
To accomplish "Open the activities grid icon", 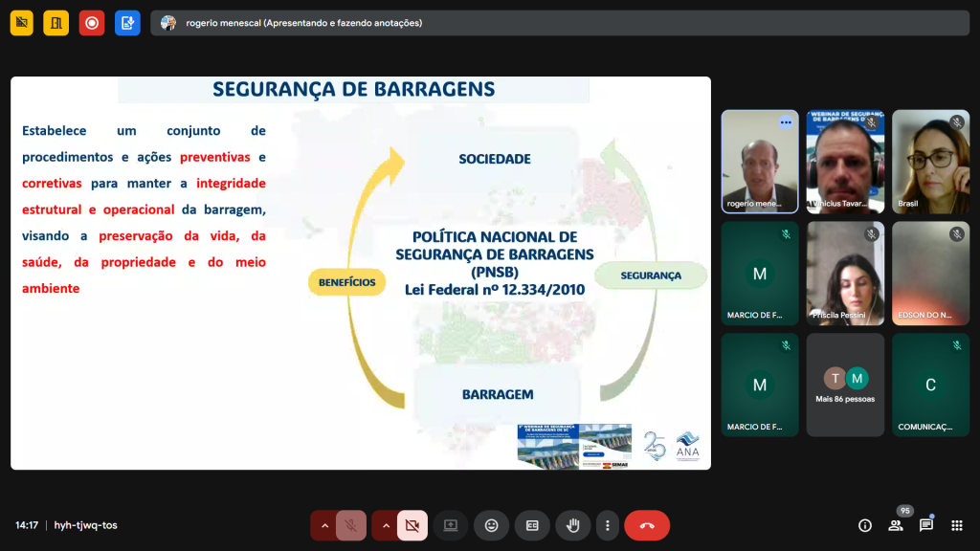I will (x=956, y=525).
